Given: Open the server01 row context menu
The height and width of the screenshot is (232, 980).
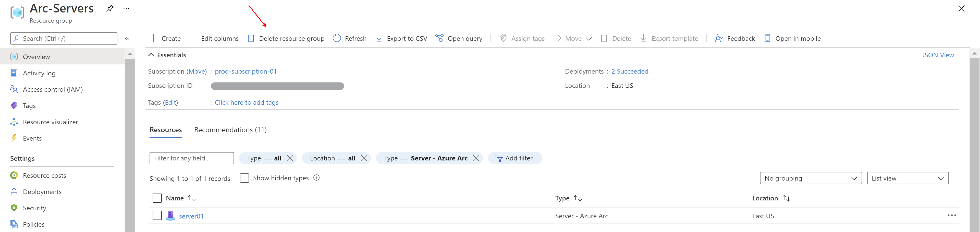Looking at the screenshot, I should (952, 216).
